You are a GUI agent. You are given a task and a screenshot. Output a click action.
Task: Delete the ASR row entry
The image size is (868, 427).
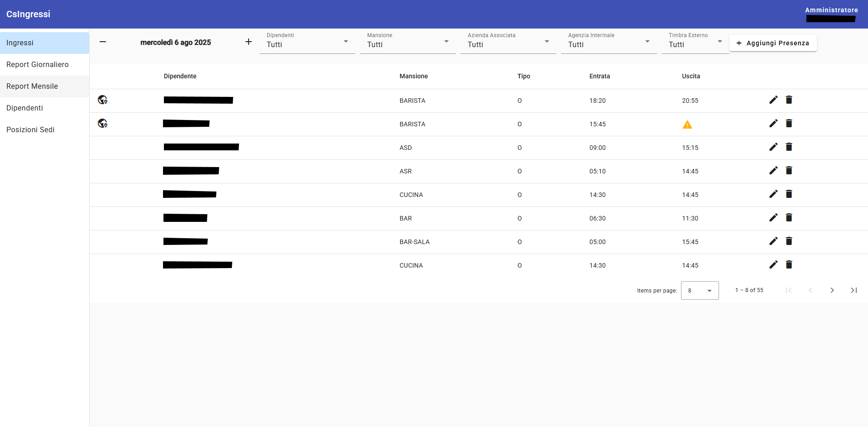coord(789,170)
